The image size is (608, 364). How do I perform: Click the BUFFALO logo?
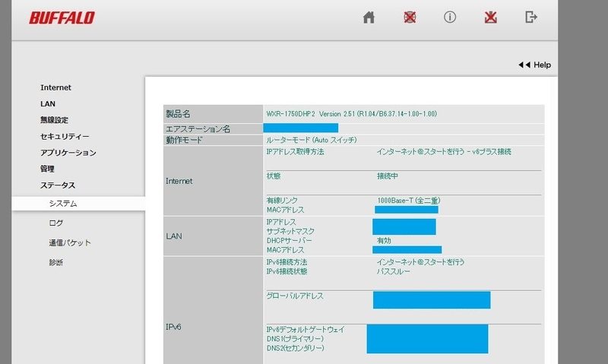coord(62,17)
